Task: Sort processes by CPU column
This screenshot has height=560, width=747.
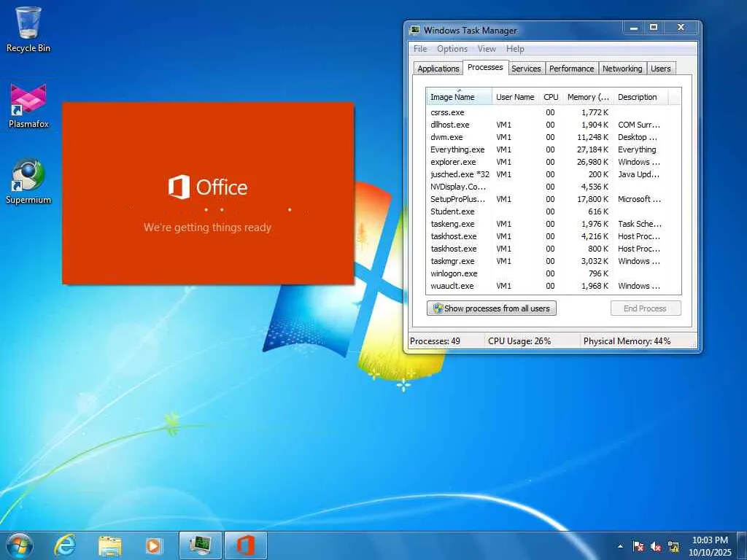Action: 551,97
